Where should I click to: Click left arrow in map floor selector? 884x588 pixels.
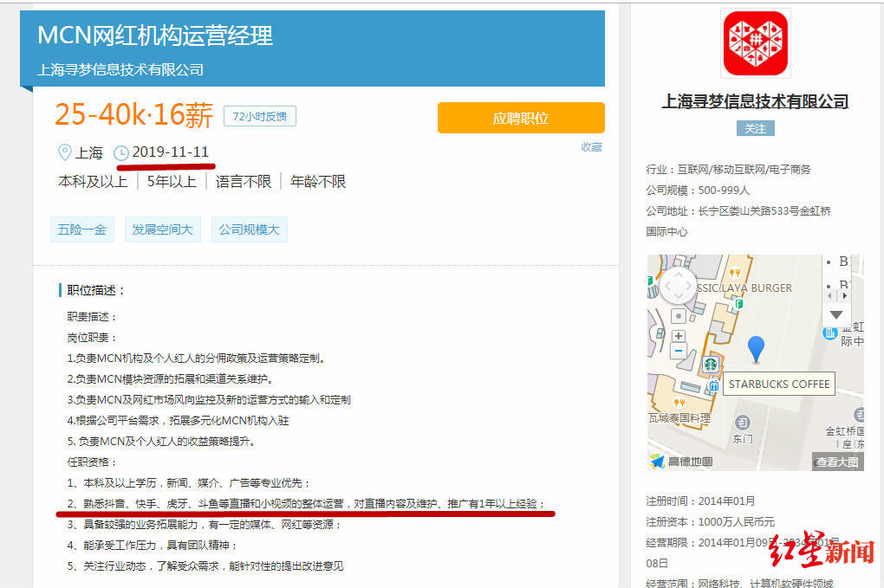(829, 295)
